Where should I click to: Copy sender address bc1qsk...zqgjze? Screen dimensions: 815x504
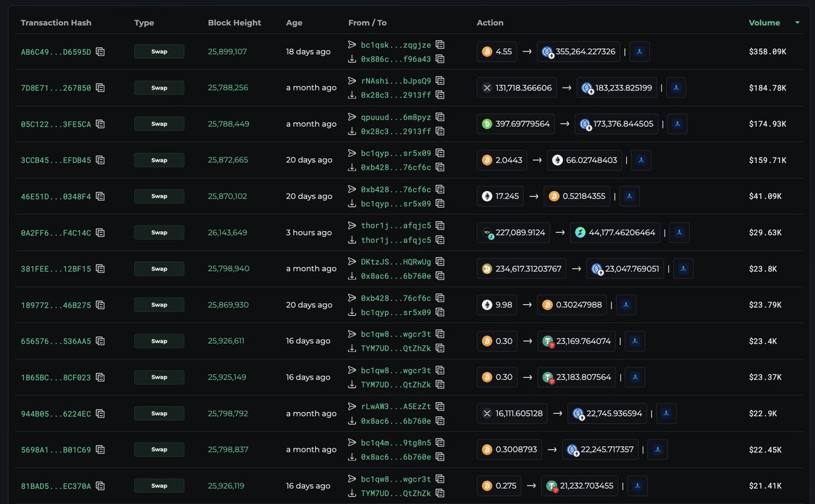[x=440, y=45]
